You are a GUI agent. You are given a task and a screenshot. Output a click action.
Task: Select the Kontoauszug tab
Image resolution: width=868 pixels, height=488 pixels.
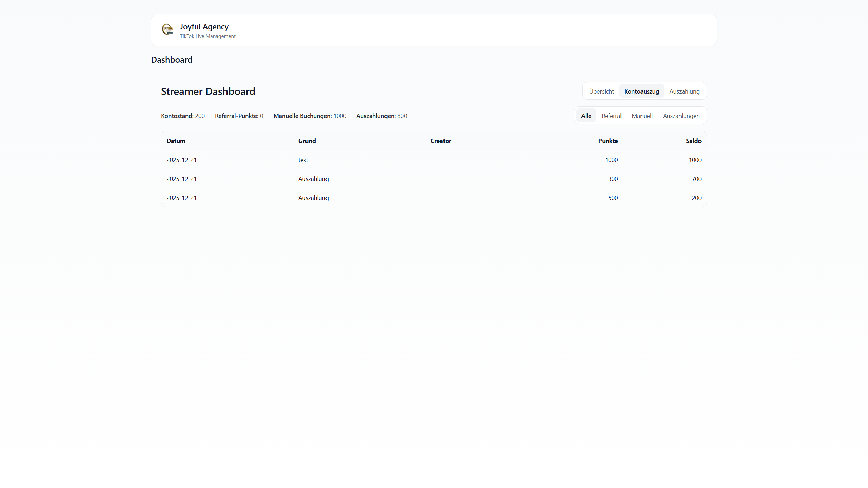click(x=641, y=91)
